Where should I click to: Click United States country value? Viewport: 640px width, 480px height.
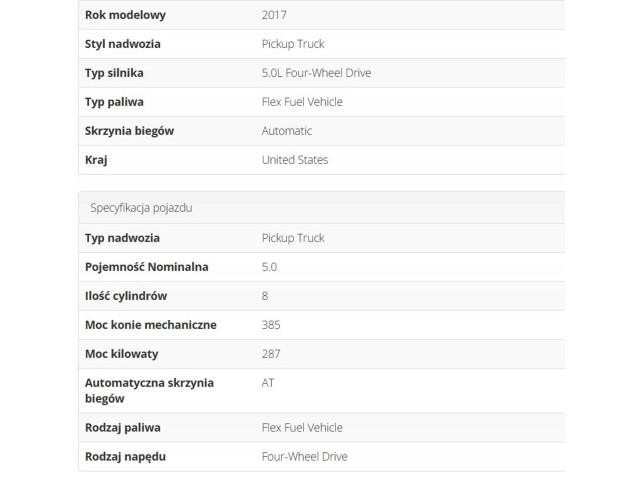click(294, 160)
